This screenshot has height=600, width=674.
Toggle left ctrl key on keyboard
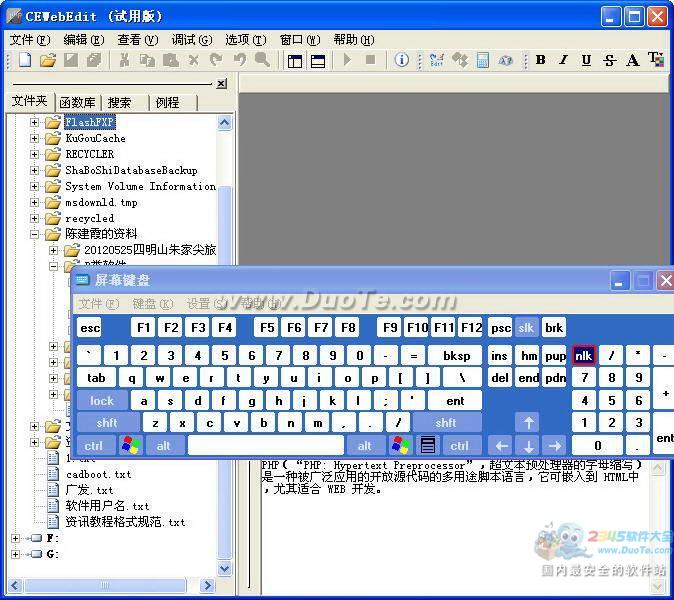click(96, 445)
